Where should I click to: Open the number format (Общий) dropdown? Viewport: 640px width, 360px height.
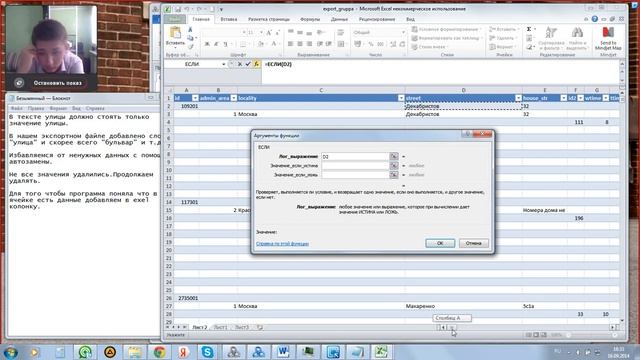tap(403, 32)
